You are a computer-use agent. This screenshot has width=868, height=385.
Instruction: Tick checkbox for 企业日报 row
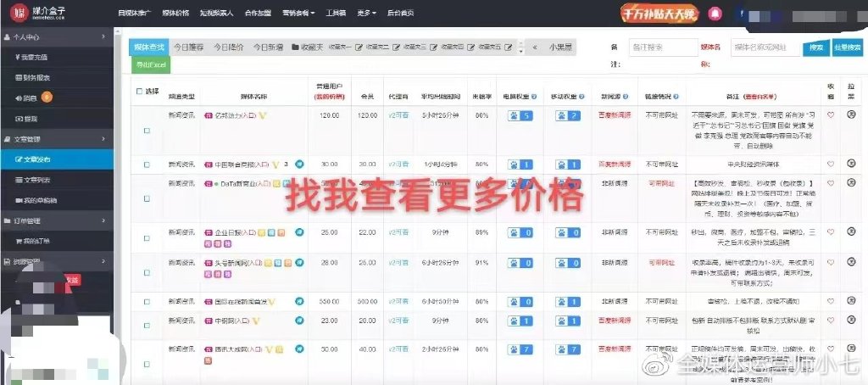[x=147, y=238]
